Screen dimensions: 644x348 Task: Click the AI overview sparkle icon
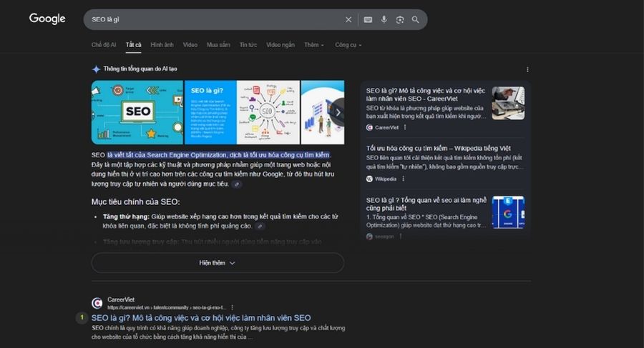tap(96, 69)
